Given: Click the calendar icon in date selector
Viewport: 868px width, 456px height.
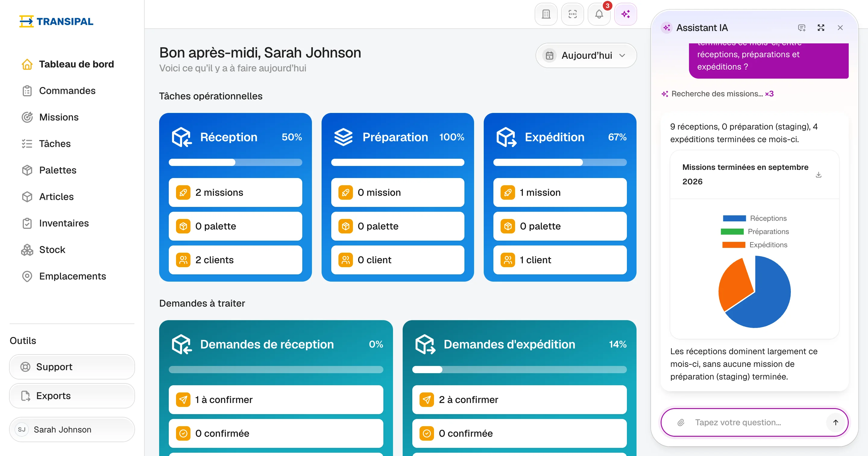Looking at the screenshot, I should click(549, 55).
